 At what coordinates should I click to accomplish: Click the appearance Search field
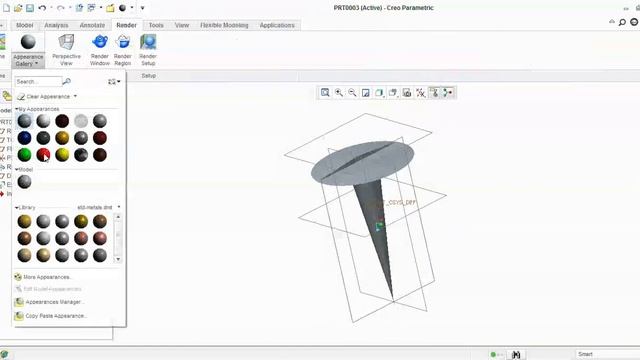(x=38, y=82)
